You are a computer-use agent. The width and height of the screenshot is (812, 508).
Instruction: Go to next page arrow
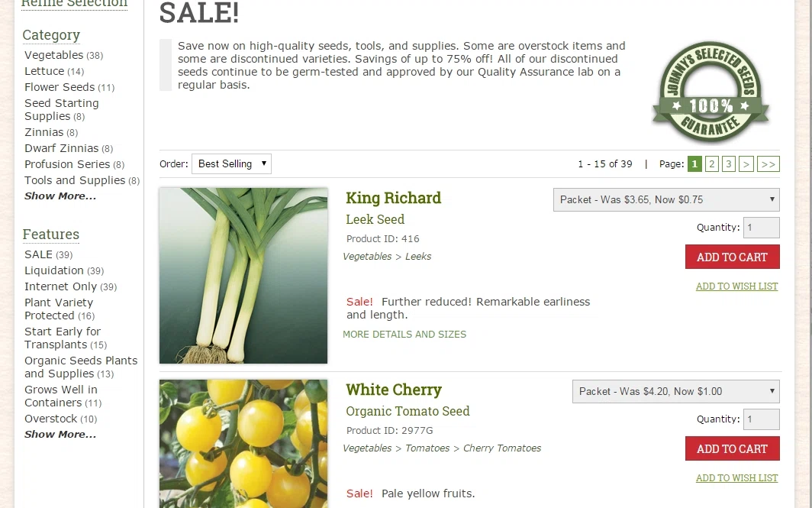[746, 163]
